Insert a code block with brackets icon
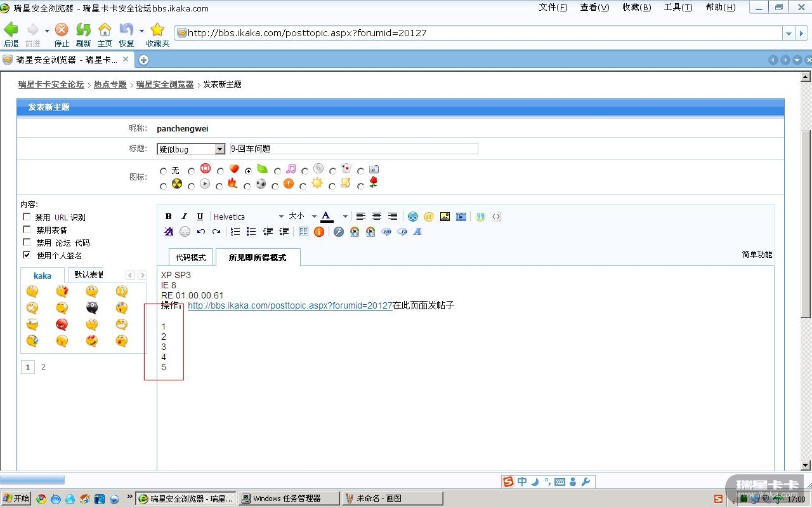The width and height of the screenshot is (812, 508). coord(496,217)
